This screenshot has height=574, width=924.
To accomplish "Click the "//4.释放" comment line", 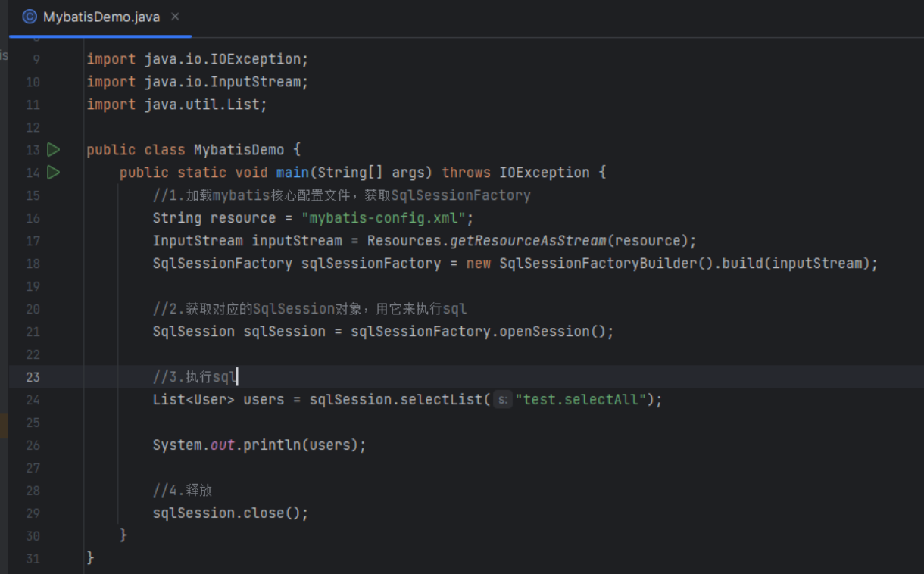I will click(x=182, y=491).
